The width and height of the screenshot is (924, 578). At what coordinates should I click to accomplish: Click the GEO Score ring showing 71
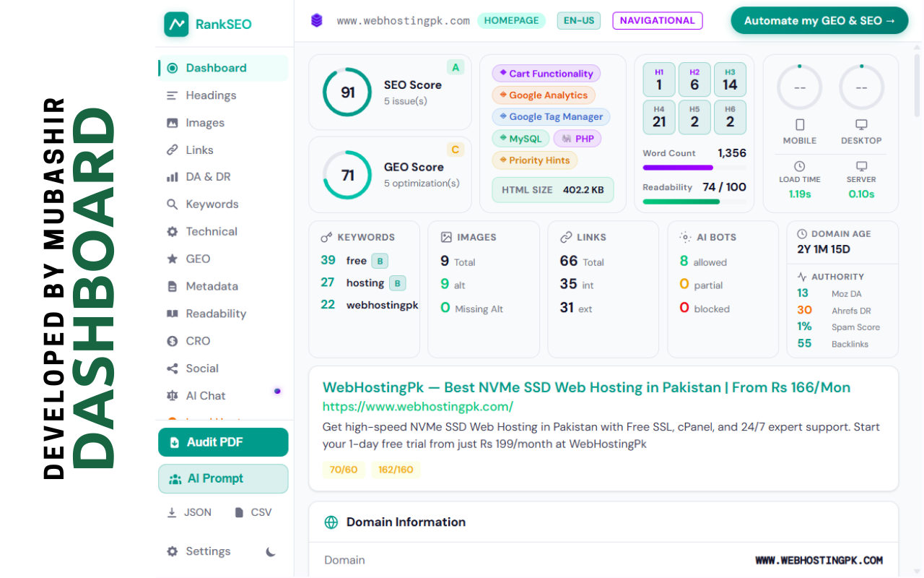coord(347,175)
